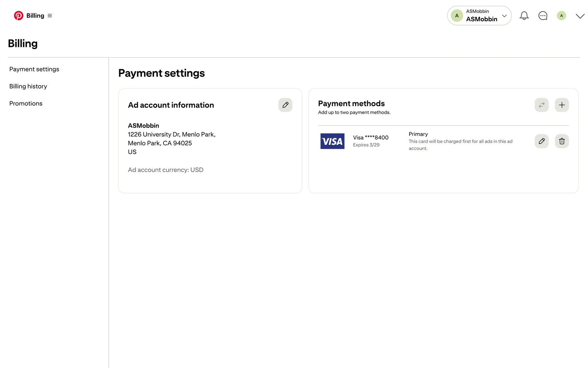Image resolution: width=588 pixels, height=368 pixels.
Task: Open the messages chat bubble icon
Action: pos(543,16)
